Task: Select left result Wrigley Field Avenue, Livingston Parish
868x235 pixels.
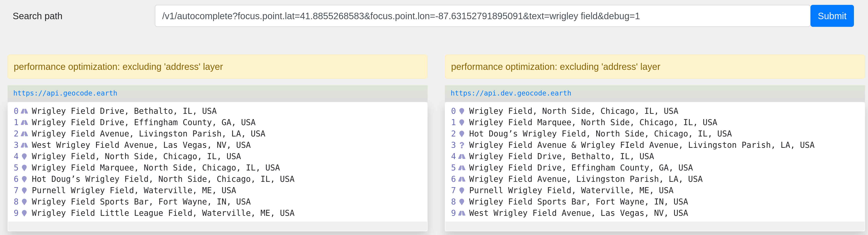Action: [148, 134]
